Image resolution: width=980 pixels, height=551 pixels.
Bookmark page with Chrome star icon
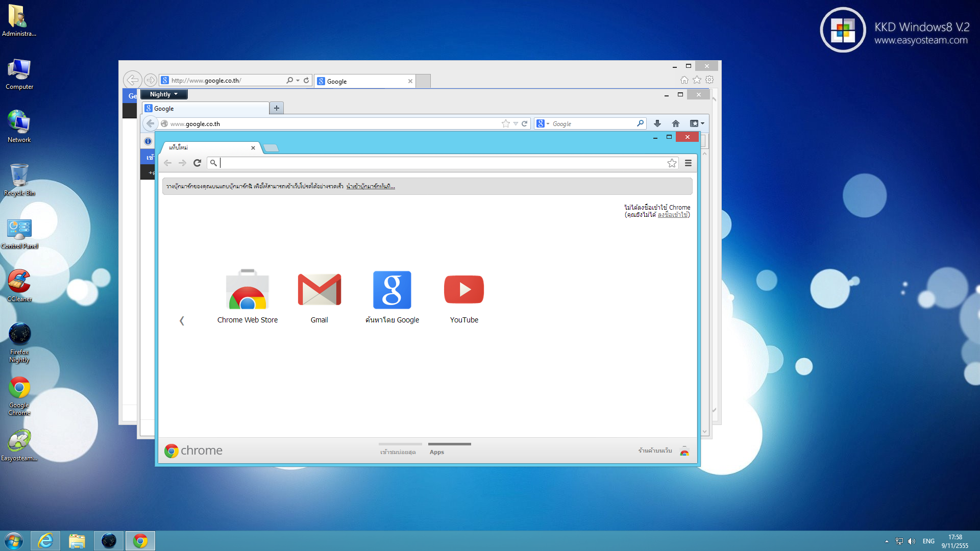672,163
